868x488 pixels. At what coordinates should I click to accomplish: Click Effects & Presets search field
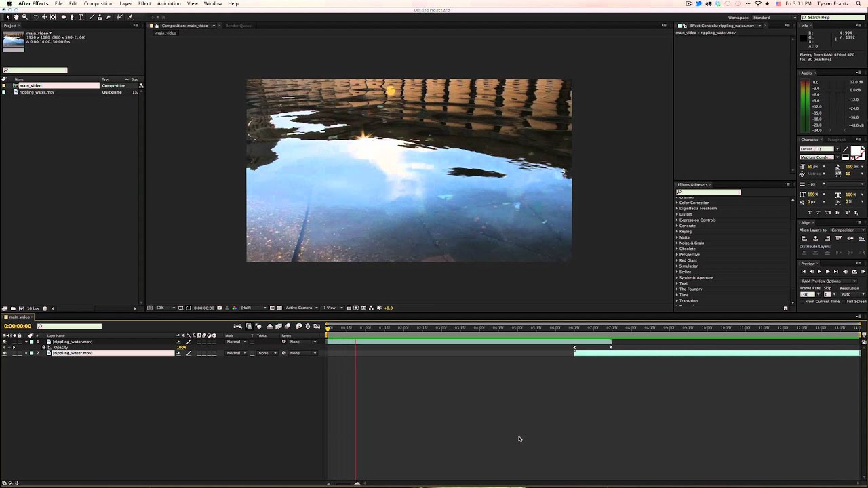pos(708,192)
